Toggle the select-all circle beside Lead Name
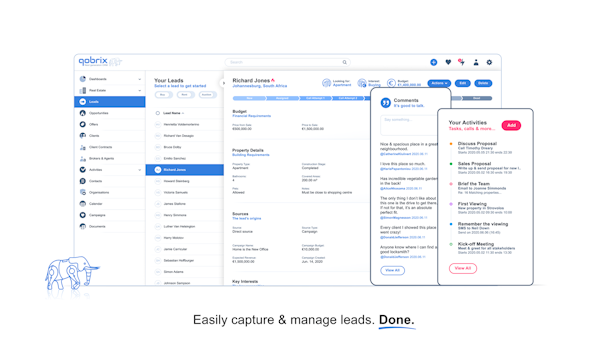The height and width of the screenshot is (360, 600). click(x=157, y=113)
